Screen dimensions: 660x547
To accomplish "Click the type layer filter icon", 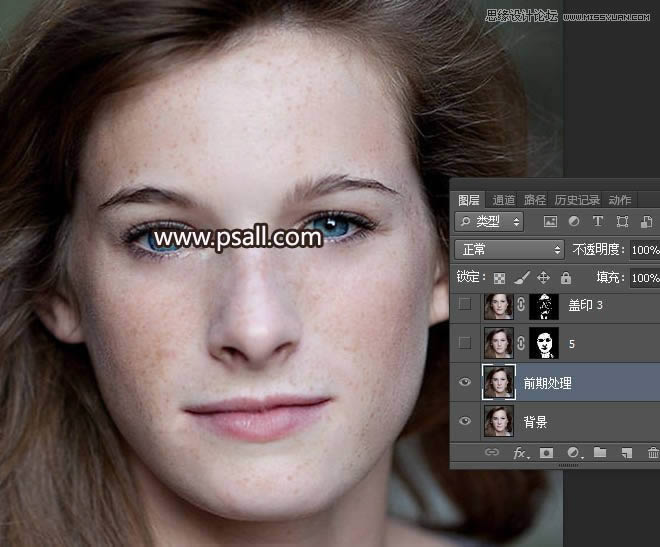I will (598, 222).
